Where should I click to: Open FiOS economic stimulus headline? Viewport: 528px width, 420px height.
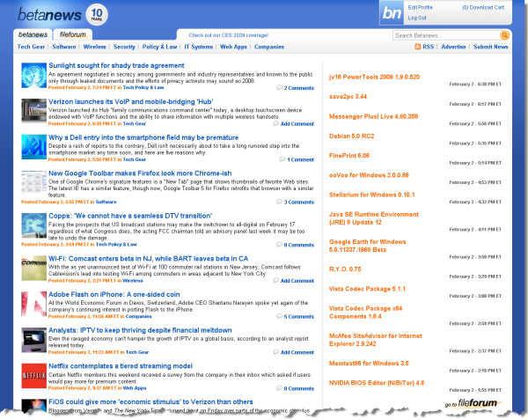(x=150, y=402)
